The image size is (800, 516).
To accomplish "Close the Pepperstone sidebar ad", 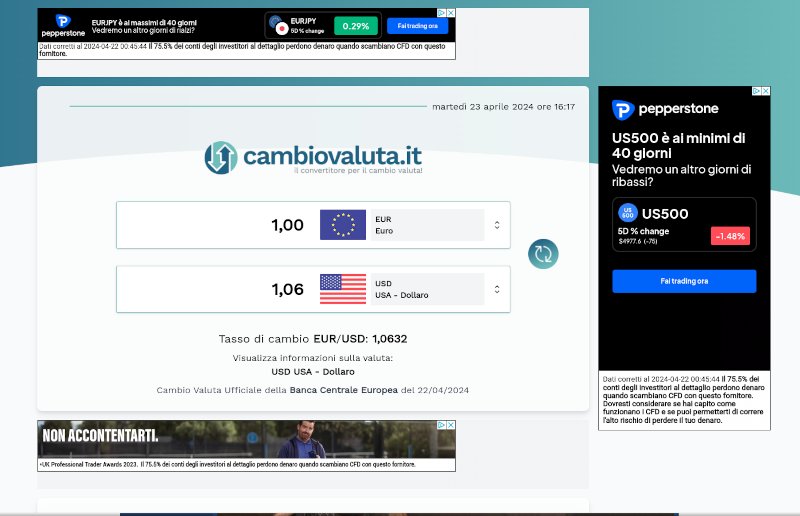I will (x=766, y=91).
